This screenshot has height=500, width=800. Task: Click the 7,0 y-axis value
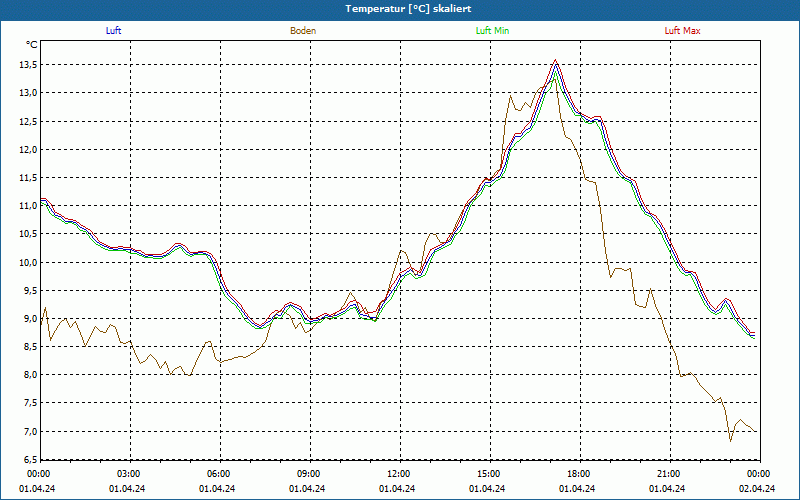(x=30, y=432)
